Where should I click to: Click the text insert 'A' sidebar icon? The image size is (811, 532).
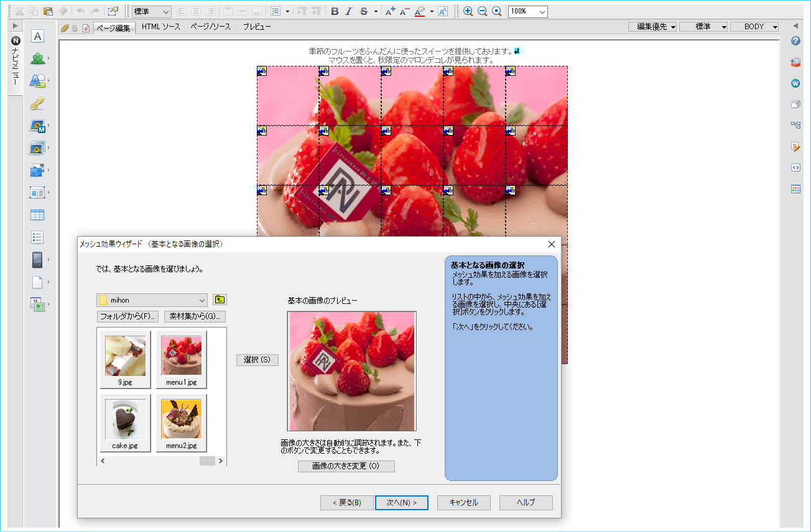[37, 36]
